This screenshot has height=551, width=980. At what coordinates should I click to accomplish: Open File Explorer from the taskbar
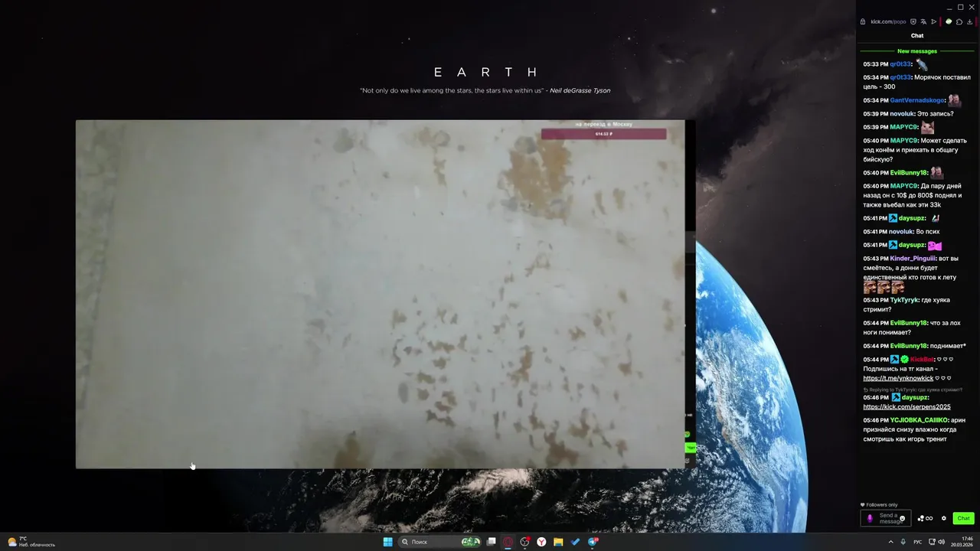[x=558, y=542]
